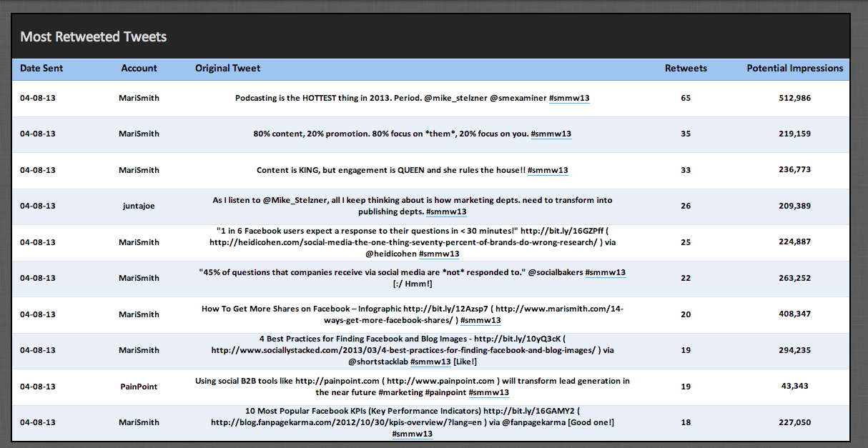Open #smmw13 link in Get More Shares tweet

(x=480, y=321)
